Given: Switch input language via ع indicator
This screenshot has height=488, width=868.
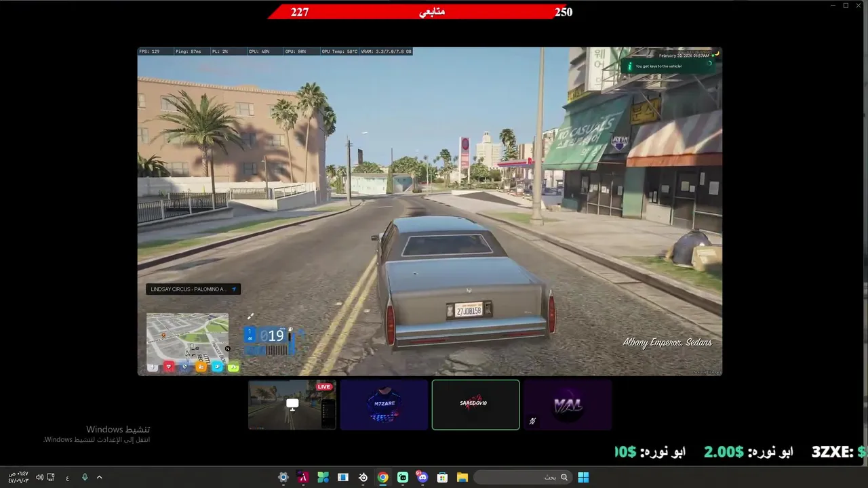Looking at the screenshot, I should tap(68, 478).
